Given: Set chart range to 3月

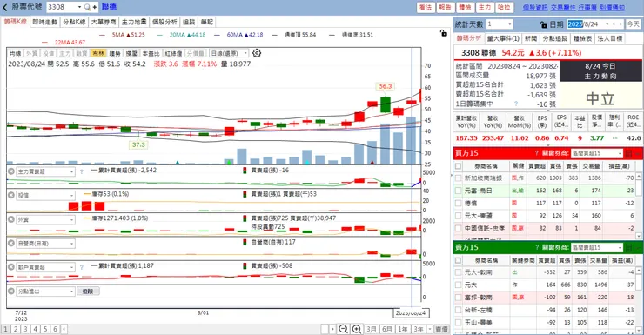Looking at the screenshot, I should [x=372, y=329].
